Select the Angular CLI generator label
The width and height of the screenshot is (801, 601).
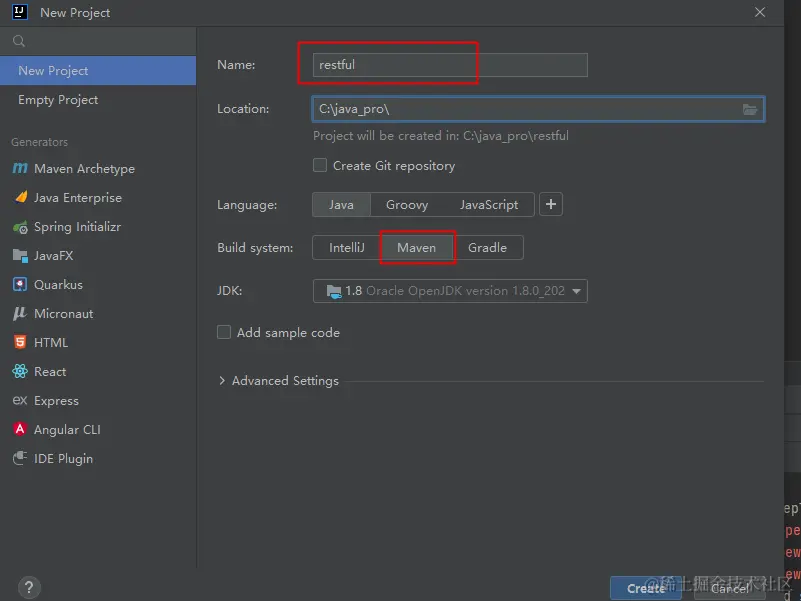coord(67,430)
